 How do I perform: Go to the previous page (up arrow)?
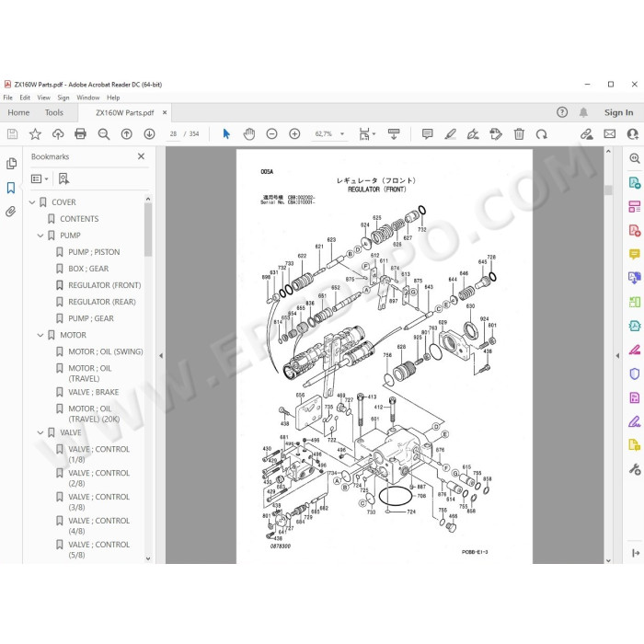(127, 134)
